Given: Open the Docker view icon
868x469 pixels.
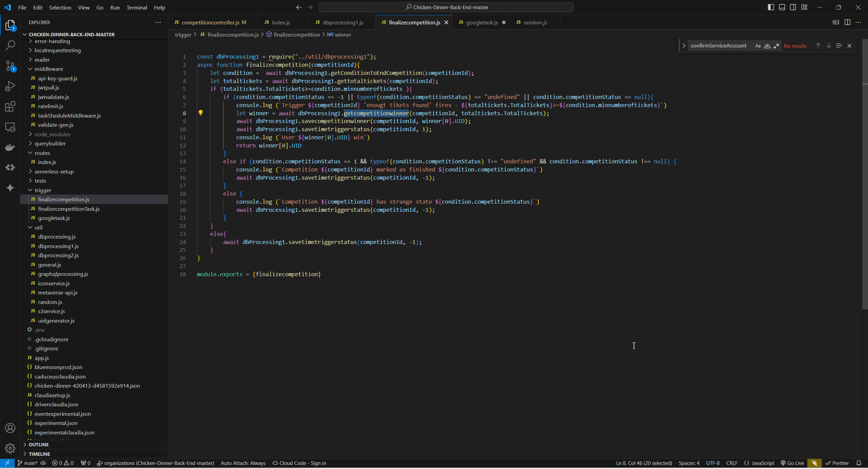Looking at the screenshot, I should (10, 147).
